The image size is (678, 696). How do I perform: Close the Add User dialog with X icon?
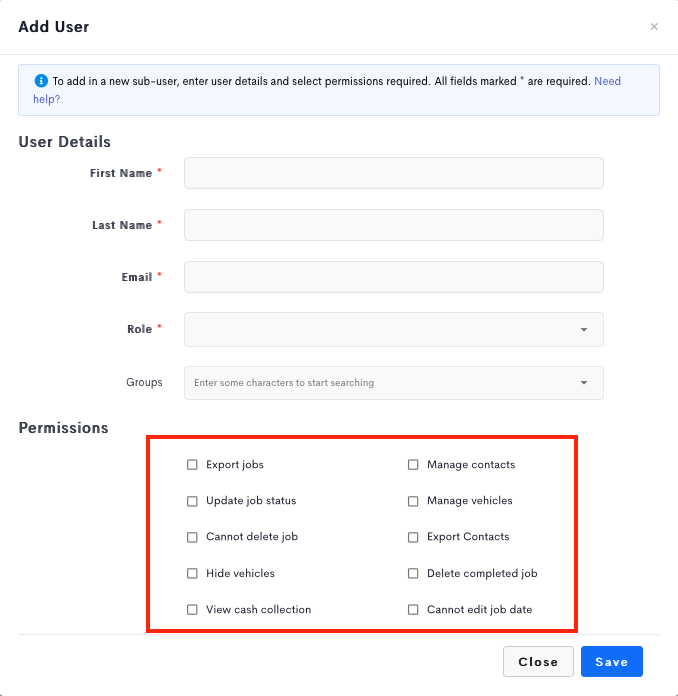point(654,27)
